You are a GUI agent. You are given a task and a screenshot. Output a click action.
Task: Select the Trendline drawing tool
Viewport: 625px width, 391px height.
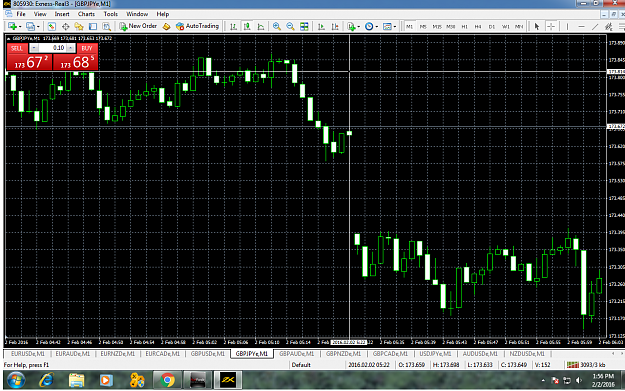(x=595, y=26)
